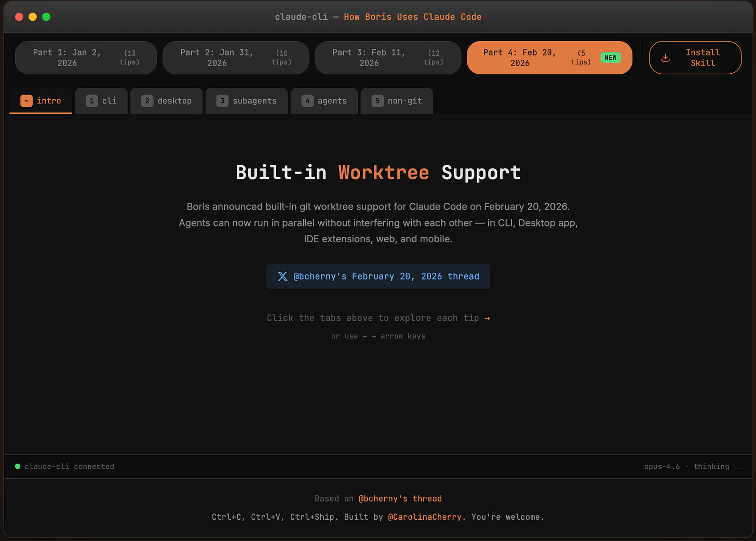
Task: Select the intro tab
Action: [41, 101]
